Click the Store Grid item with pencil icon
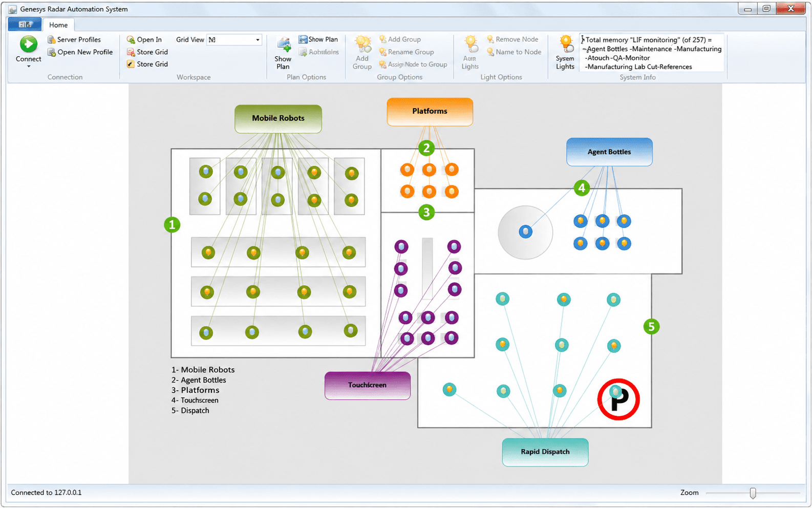This screenshot has width=812, height=508. click(x=147, y=64)
